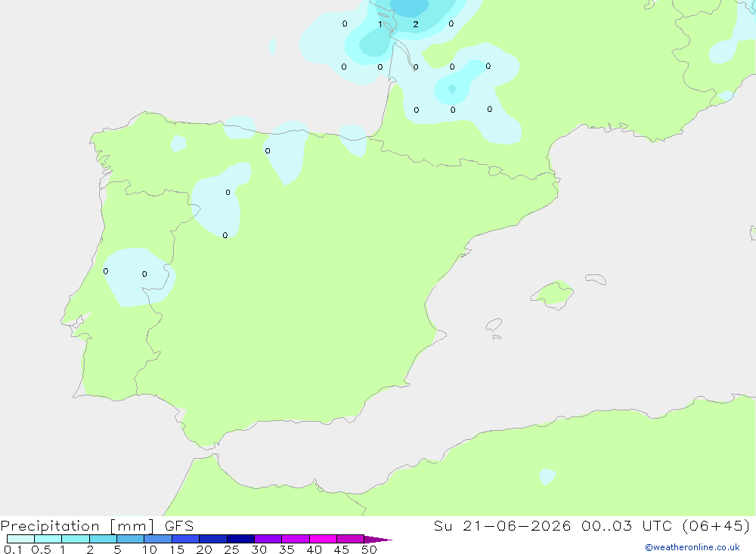756x554 pixels.
Task: Open the weatheronline.co.uk link
Action: [692, 547]
